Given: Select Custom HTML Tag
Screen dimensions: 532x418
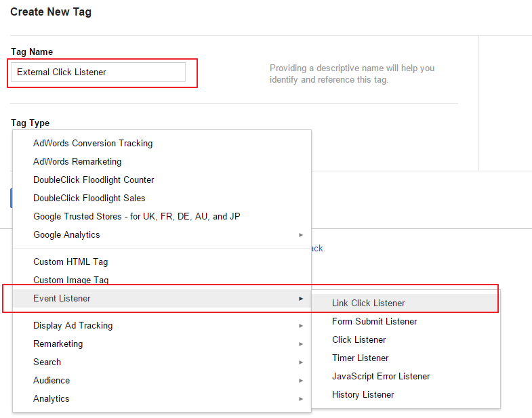Looking at the screenshot, I should (x=162, y=262).
